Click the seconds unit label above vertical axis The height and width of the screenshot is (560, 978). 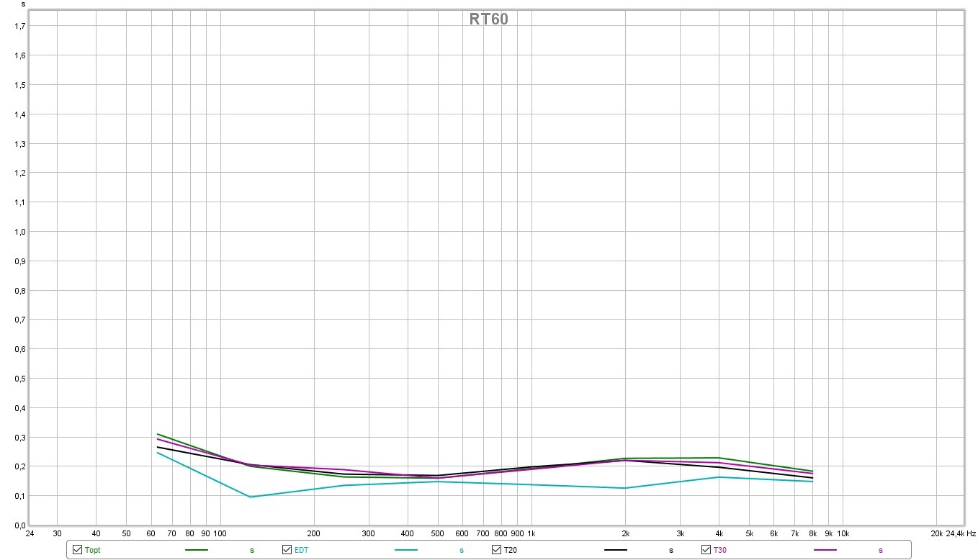23,4
